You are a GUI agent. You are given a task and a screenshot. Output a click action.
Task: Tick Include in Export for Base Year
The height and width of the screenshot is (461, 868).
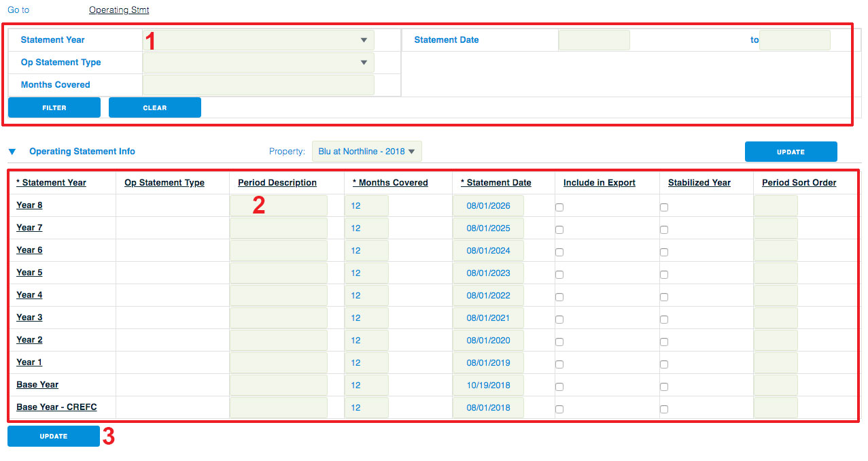(x=559, y=387)
